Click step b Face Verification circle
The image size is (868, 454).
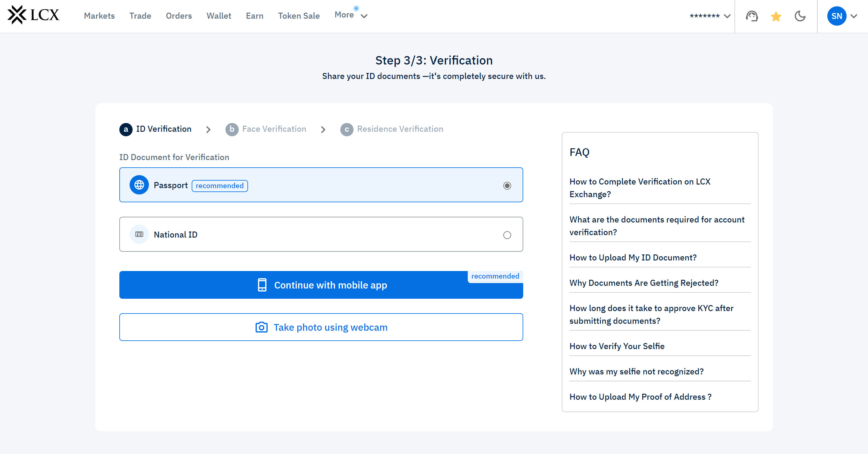pyautogui.click(x=232, y=129)
